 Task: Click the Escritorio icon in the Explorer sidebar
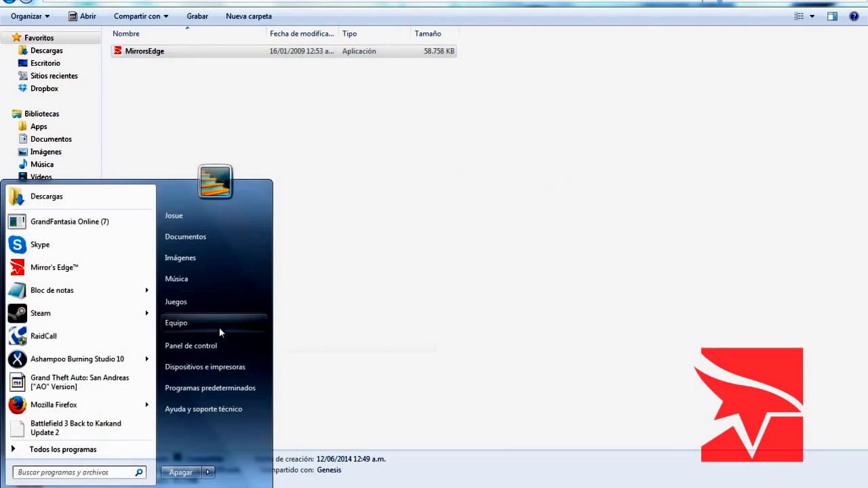coord(23,64)
